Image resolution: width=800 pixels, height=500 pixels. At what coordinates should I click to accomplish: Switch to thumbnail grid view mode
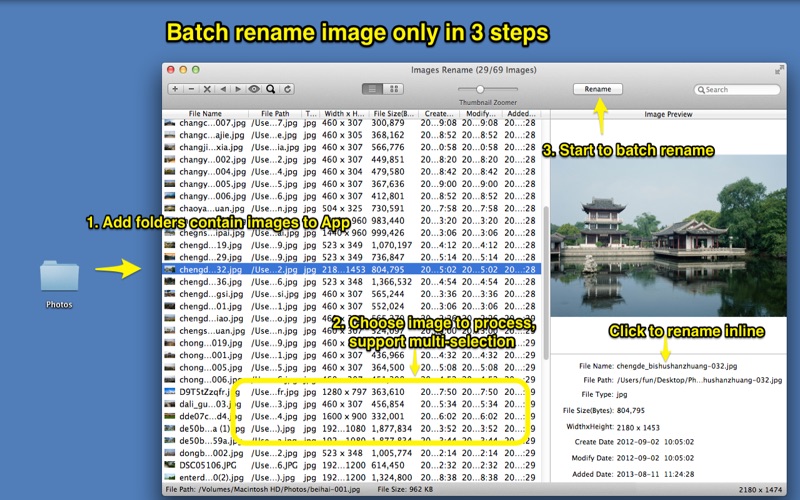click(394, 89)
